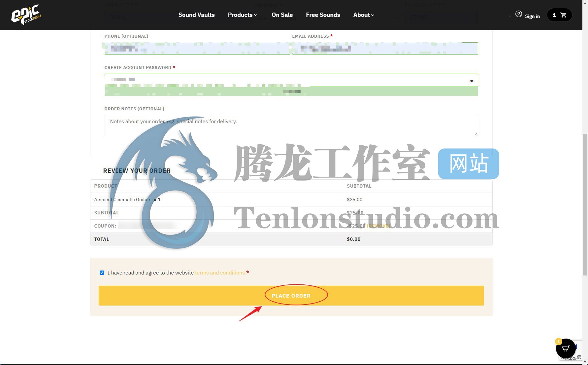Viewport: 588px width, 365px height.
Task: Expand the About dropdown menu
Action: tap(364, 15)
